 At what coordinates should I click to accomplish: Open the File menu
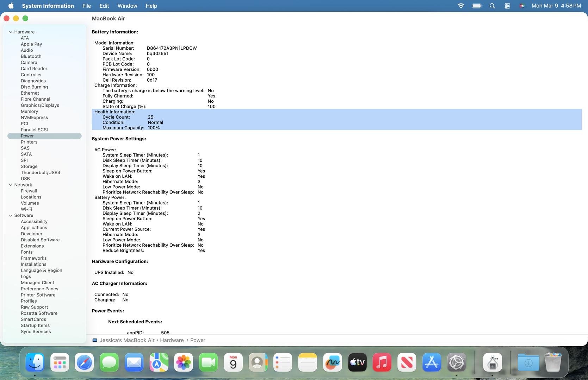pos(87,6)
